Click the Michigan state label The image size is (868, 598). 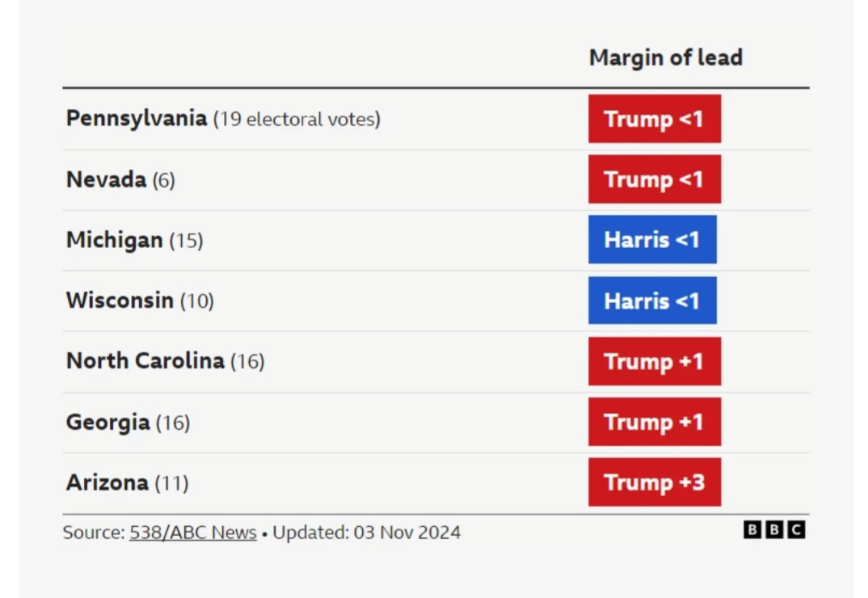[134, 240]
